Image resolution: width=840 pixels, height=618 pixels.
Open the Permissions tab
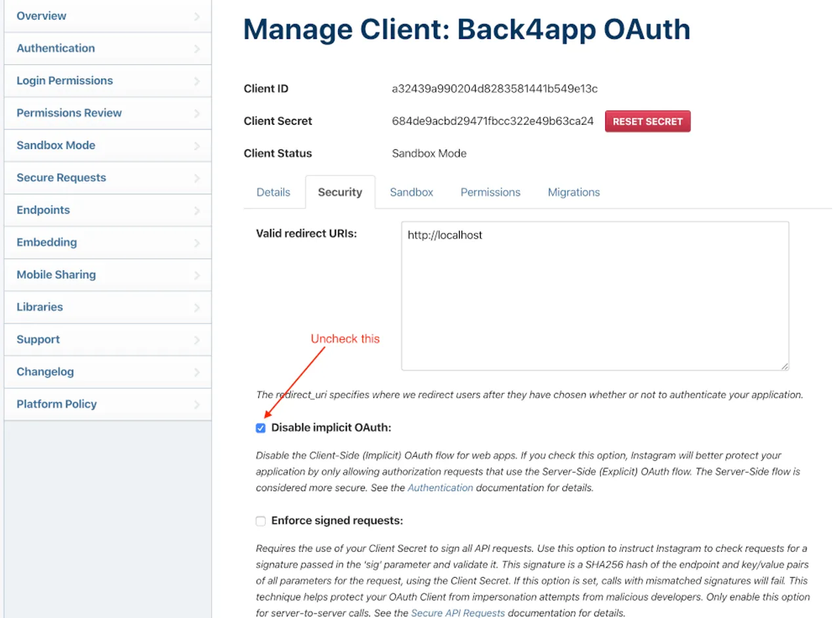point(490,192)
